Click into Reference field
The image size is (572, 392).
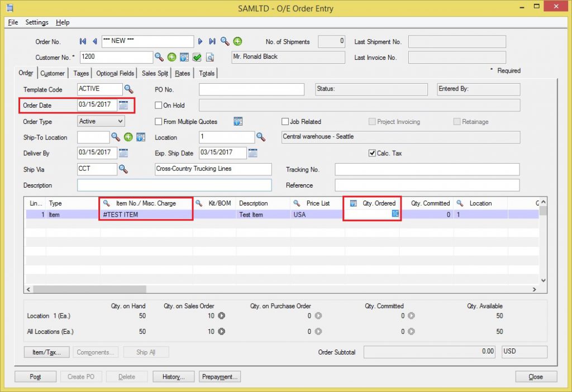pos(427,185)
